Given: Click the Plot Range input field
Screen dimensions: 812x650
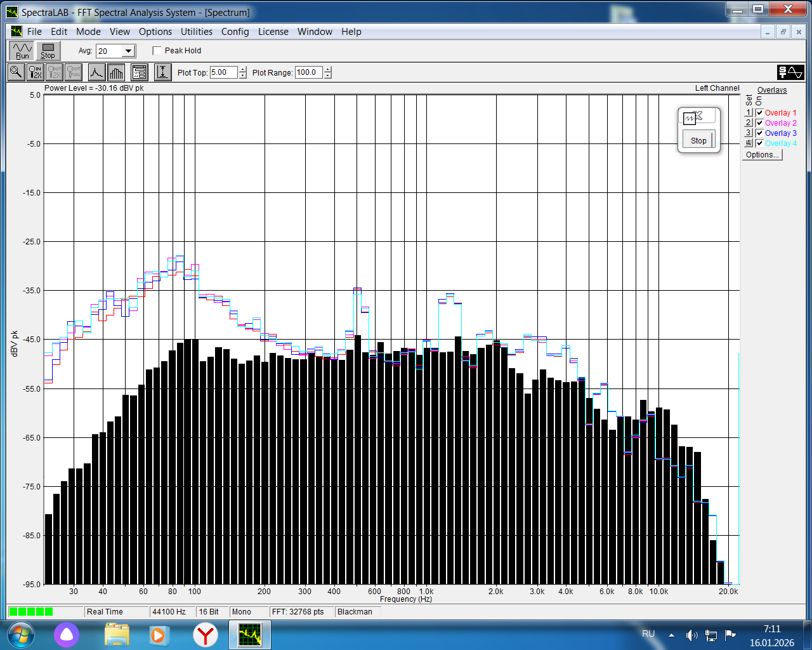Looking at the screenshot, I should pos(309,72).
